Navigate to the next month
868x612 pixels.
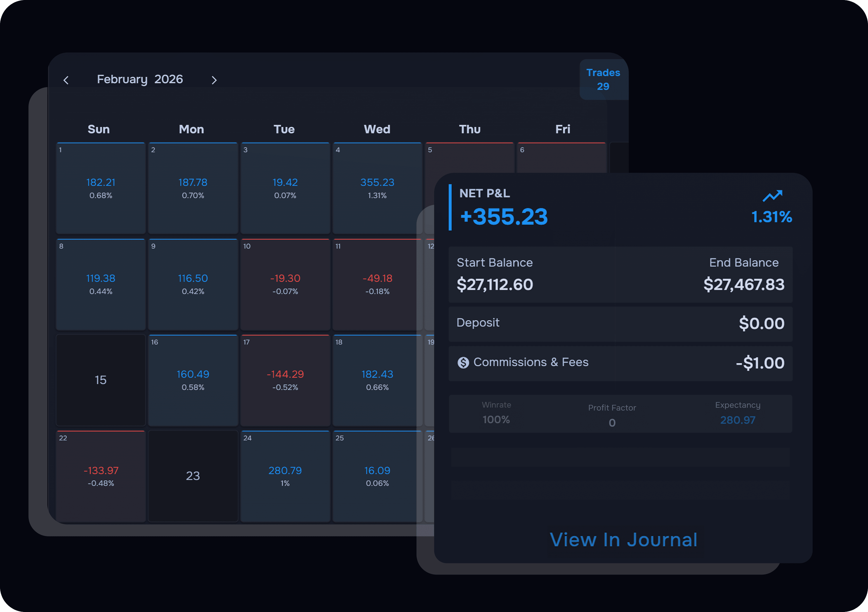[x=214, y=80]
